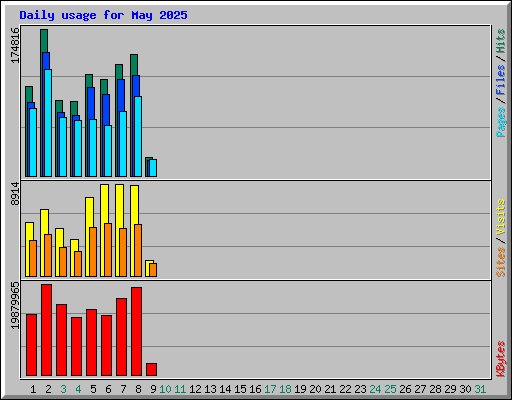Screen dimensions: 512x400
Task: Click the red "KBytes" legend label
Action: point(501,359)
